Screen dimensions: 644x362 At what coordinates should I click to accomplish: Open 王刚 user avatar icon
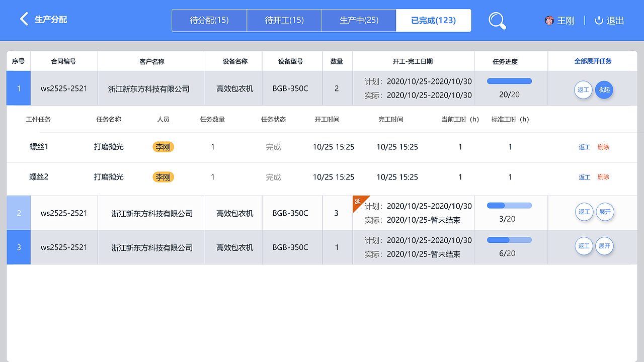549,21
